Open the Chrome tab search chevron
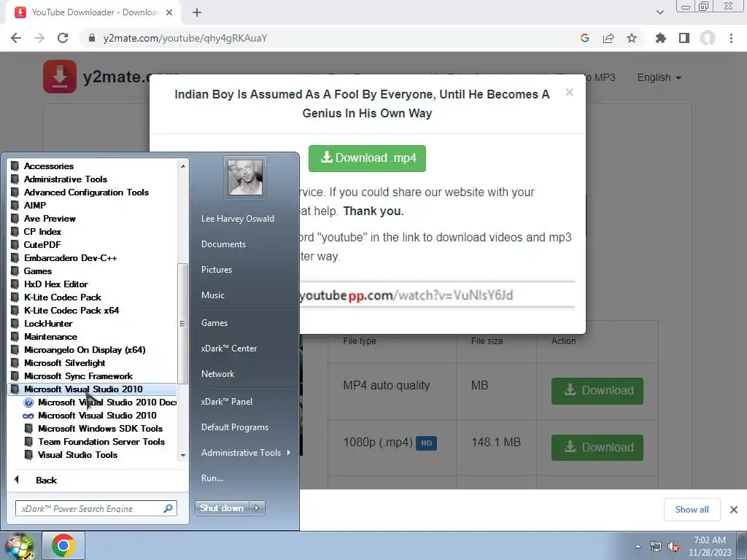This screenshot has height=560, width=747. 659,12
